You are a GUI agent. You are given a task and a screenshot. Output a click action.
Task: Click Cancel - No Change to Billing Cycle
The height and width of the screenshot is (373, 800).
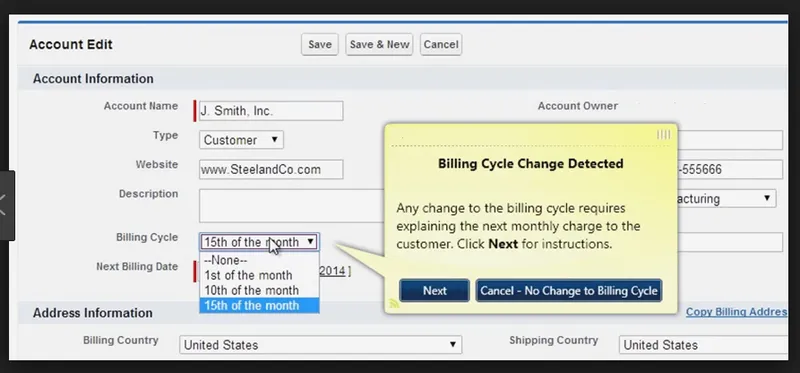[x=569, y=290]
